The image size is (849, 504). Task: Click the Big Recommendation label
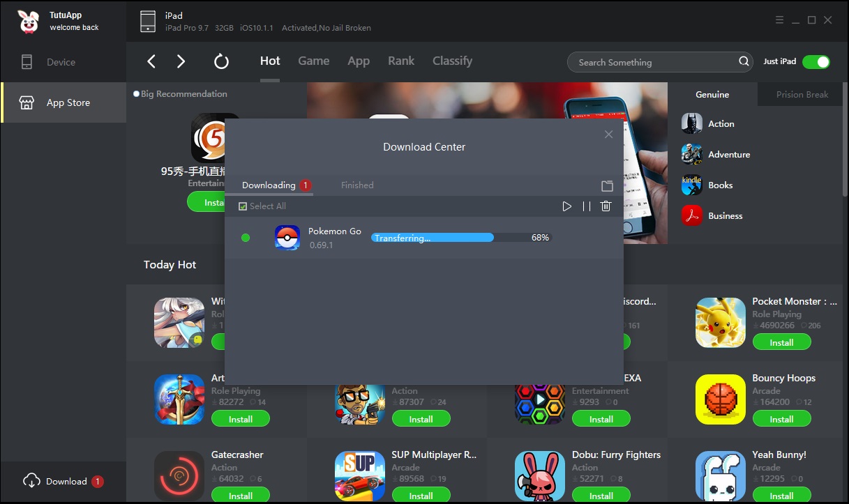(184, 94)
